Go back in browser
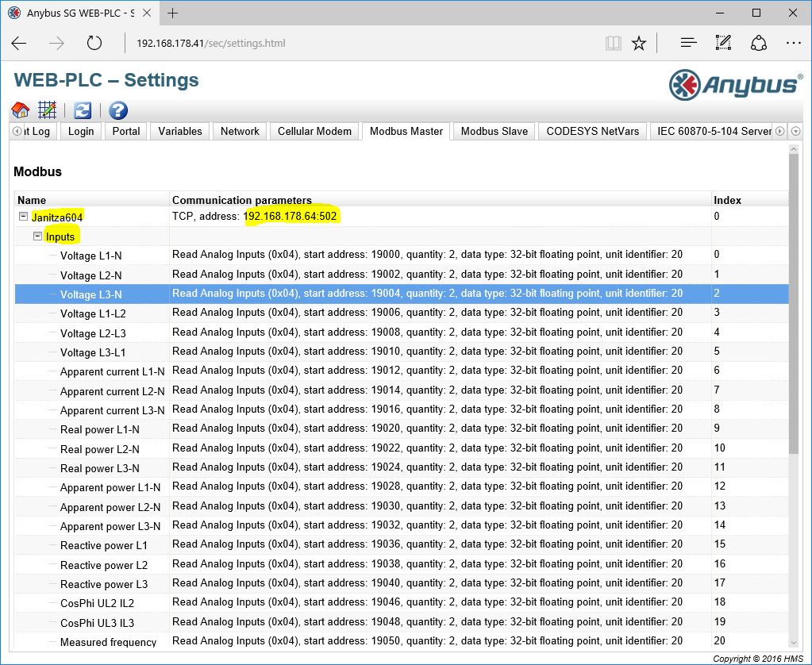Viewport: 812px width, 665px height. [x=19, y=43]
